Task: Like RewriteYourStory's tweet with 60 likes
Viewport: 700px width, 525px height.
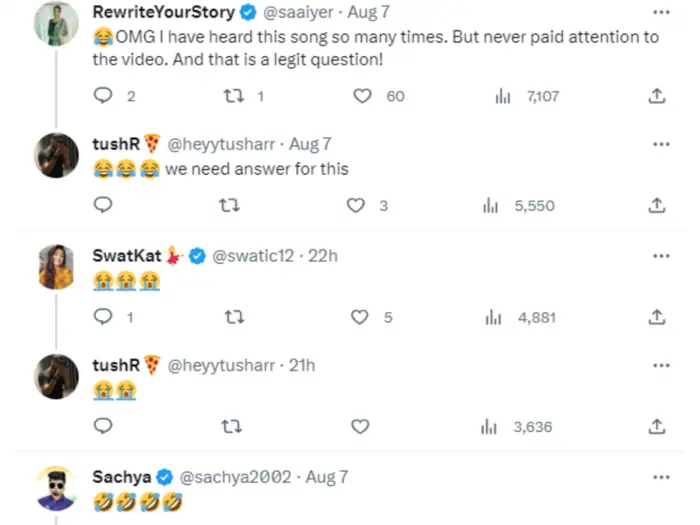Action: (x=364, y=96)
